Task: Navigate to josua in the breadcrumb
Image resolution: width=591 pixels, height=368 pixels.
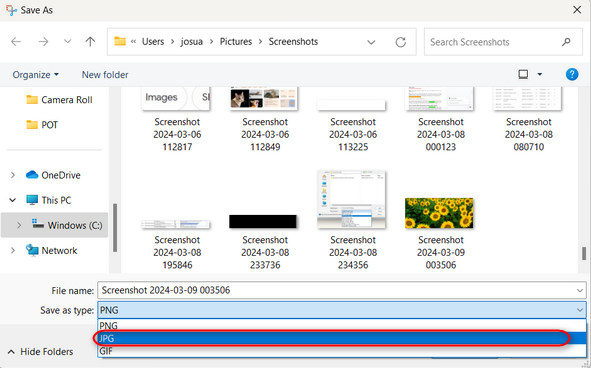Action: point(191,42)
